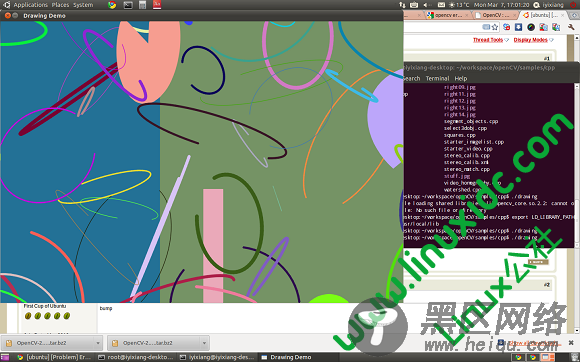
Task: Open the mail envelope indicator
Action: tap(441, 5)
